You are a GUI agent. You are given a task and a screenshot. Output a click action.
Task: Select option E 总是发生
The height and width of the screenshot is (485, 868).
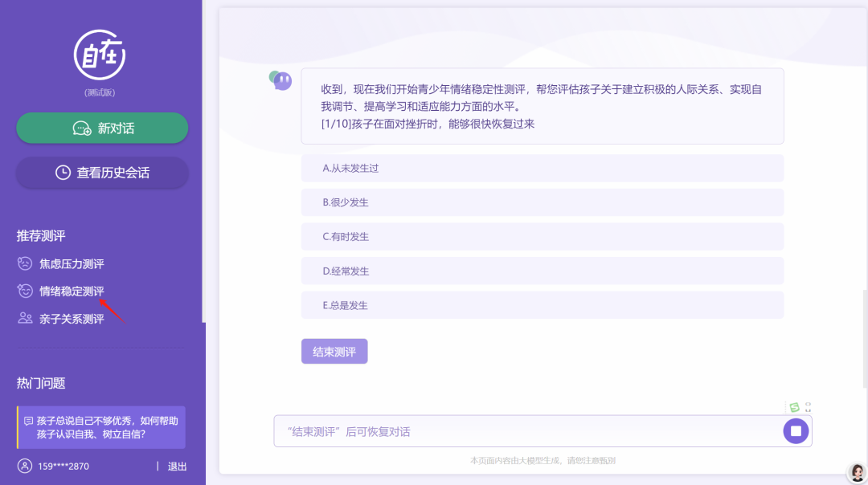[x=542, y=305]
